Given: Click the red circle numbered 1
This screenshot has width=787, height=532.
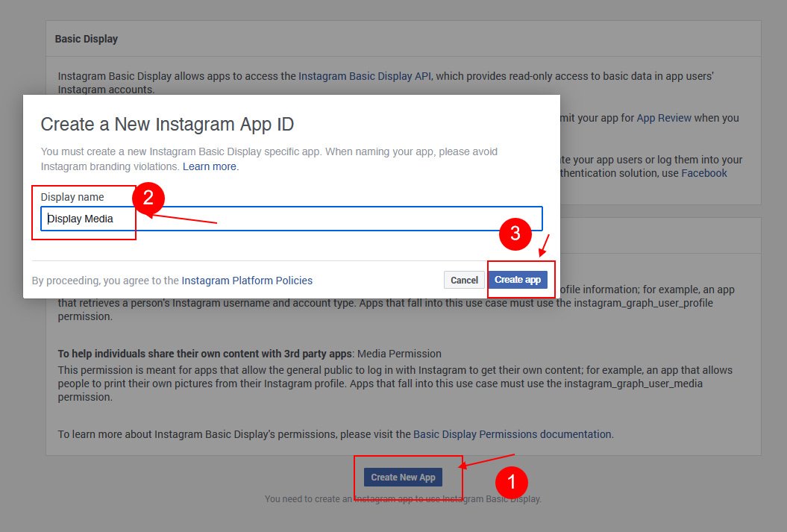Looking at the screenshot, I should [x=512, y=481].
